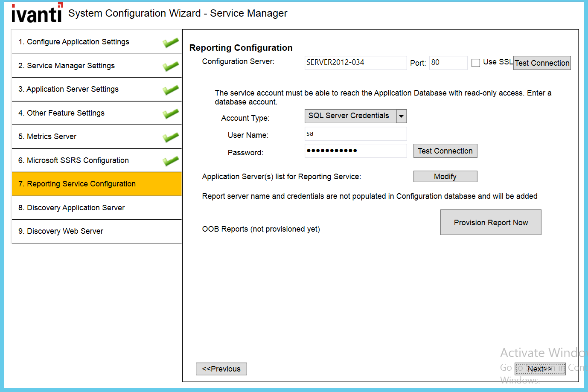Screen dimensions: 588x392
Task: Test connection for the Configuration Server
Action: tap(542, 63)
